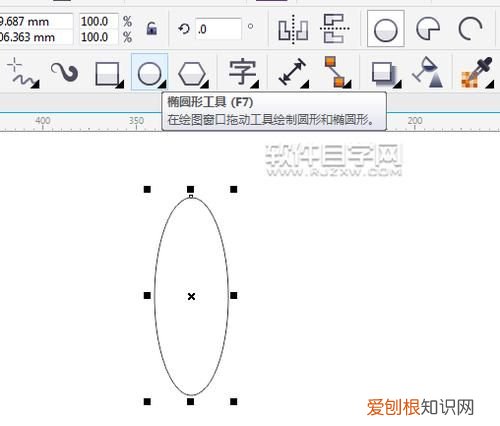Edit the upper 100.0 scale percentage
The image size is (500, 426).
(x=99, y=21)
